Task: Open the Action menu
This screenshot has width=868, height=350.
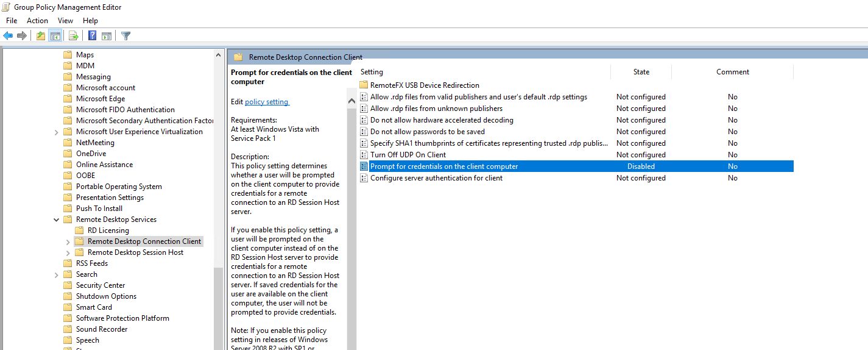Action: (37, 21)
